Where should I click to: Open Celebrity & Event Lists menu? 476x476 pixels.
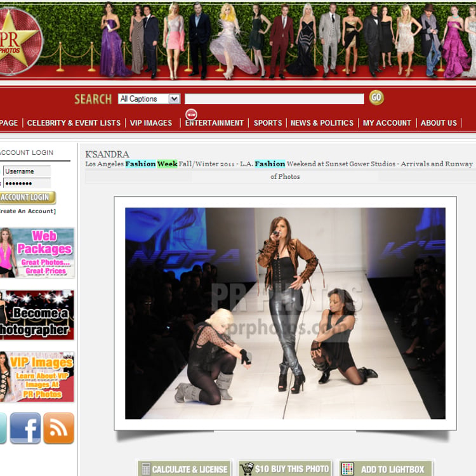point(74,123)
